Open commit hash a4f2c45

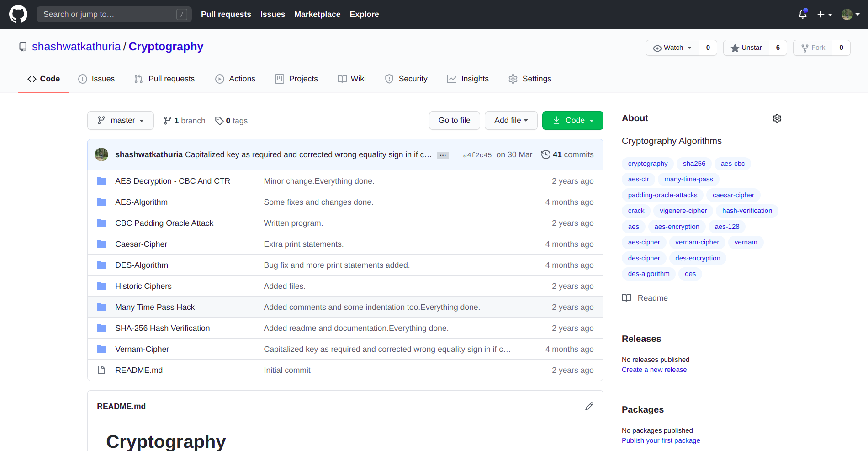pyautogui.click(x=477, y=155)
